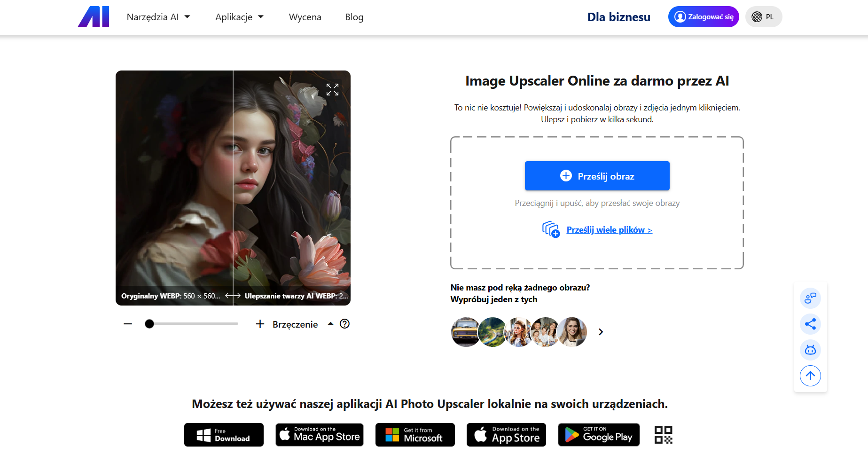The image size is (868, 455).
Task: Expand the Narzędzia AI dropdown
Action: 158,17
